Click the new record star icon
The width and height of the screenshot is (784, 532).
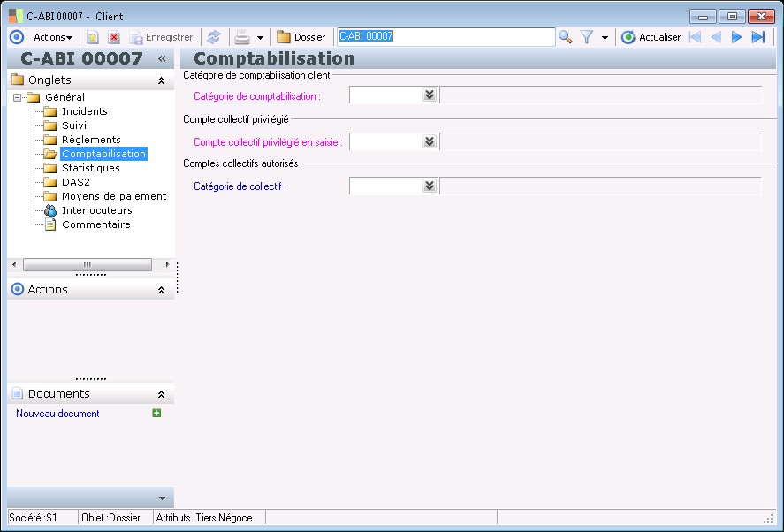[x=93, y=37]
